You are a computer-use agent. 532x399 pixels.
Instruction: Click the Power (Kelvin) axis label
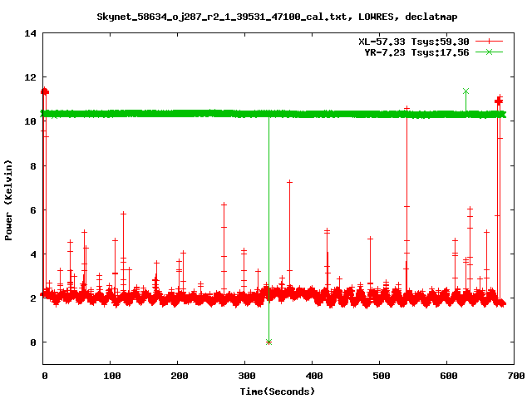8,200
